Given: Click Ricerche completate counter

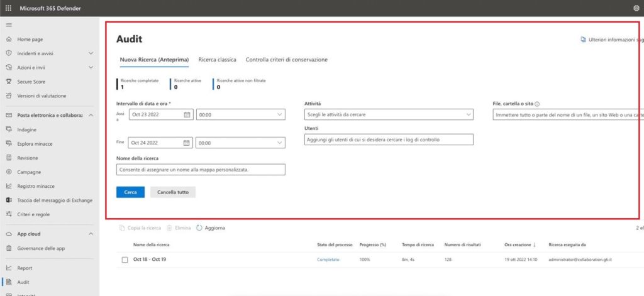Looking at the screenshot, I should pyautogui.click(x=138, y=84).
